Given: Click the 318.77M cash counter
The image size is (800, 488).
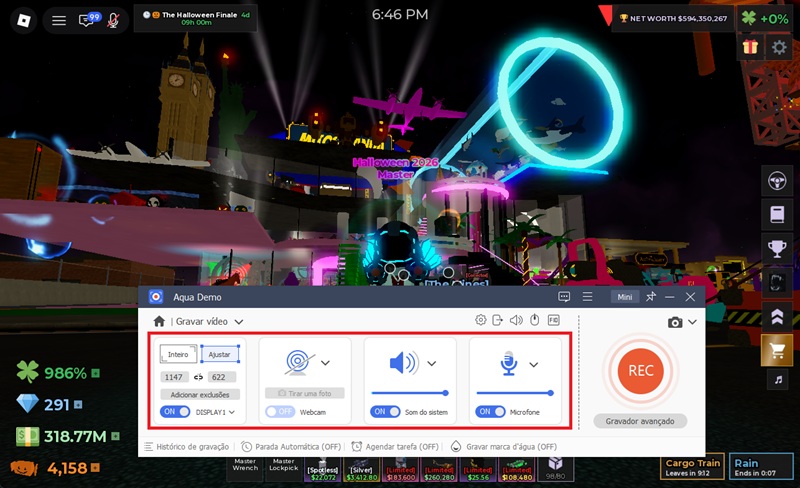Looking at the screenshot, I should 67,436.
